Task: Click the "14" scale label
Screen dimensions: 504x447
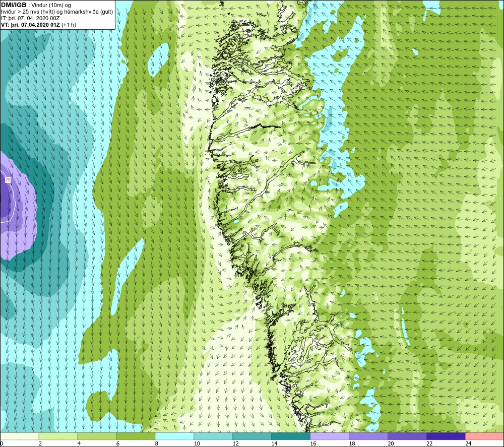Action: (x=274, y=443)
